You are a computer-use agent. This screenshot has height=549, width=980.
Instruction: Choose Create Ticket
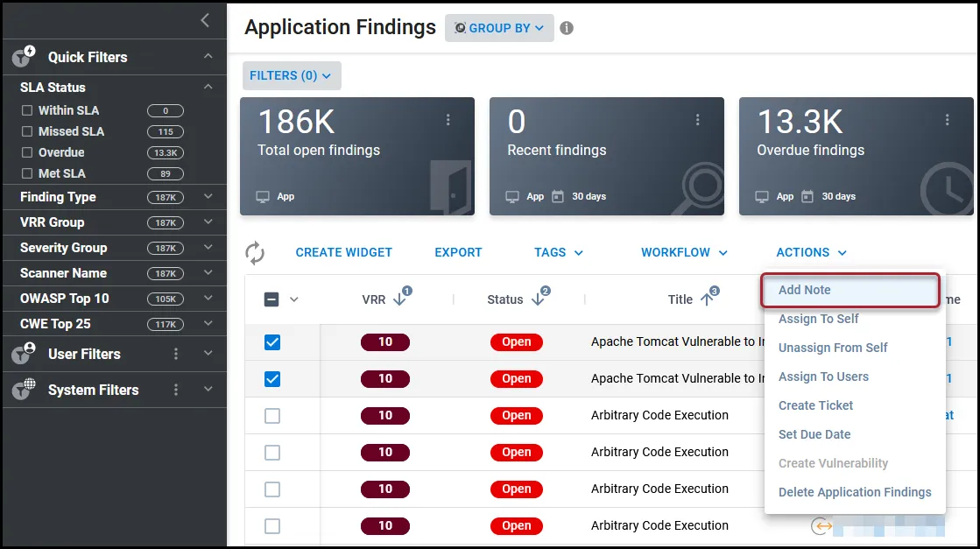click(815, 405)
